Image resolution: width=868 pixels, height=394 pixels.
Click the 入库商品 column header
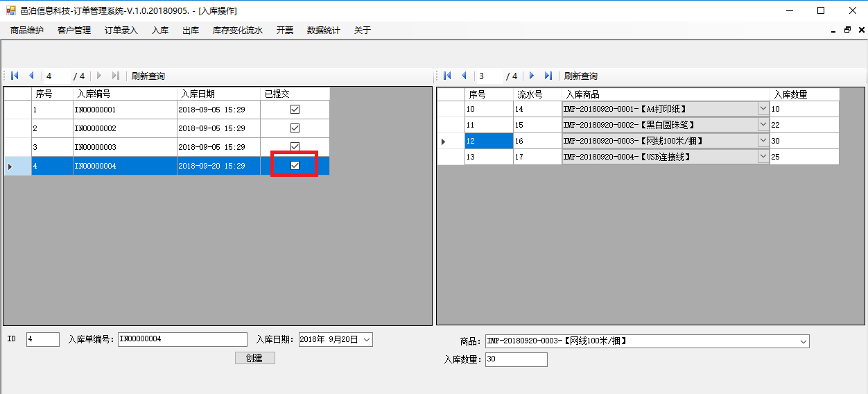pos(666,94)
